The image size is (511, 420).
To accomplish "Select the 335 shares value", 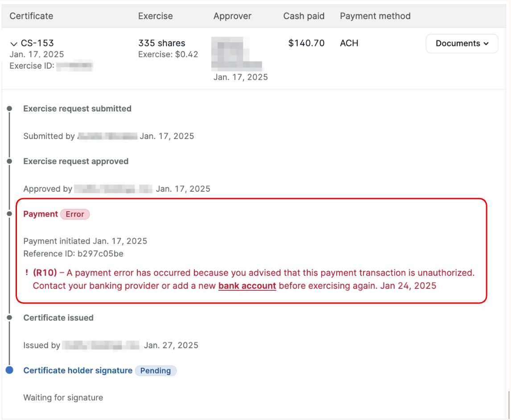I will click(162, 43).
